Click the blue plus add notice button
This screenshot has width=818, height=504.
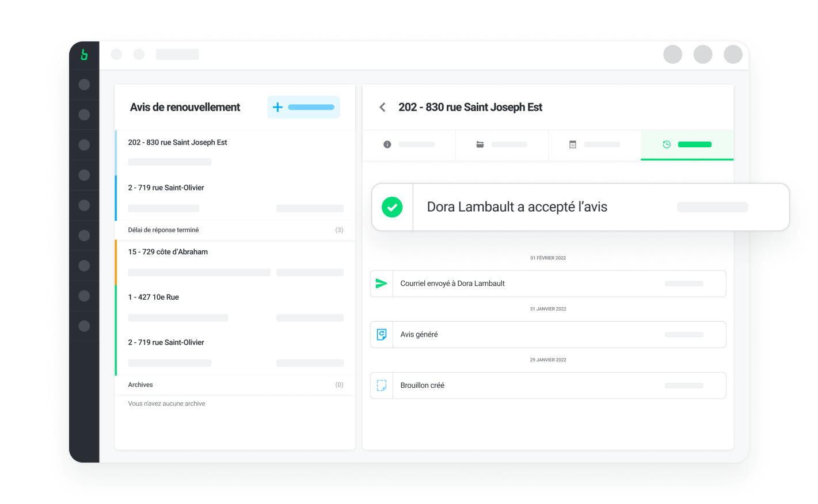[303, 108]
